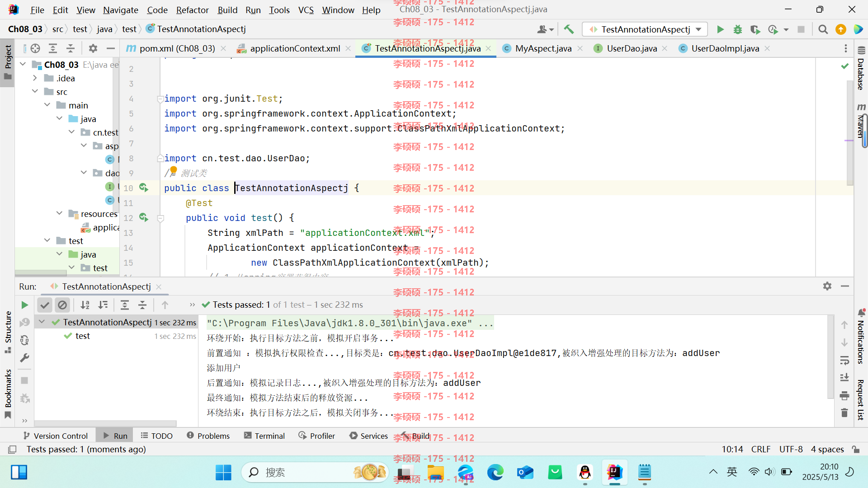Rerun failed tests icon
The image size is (868, 488).
(x=24, y=322)
